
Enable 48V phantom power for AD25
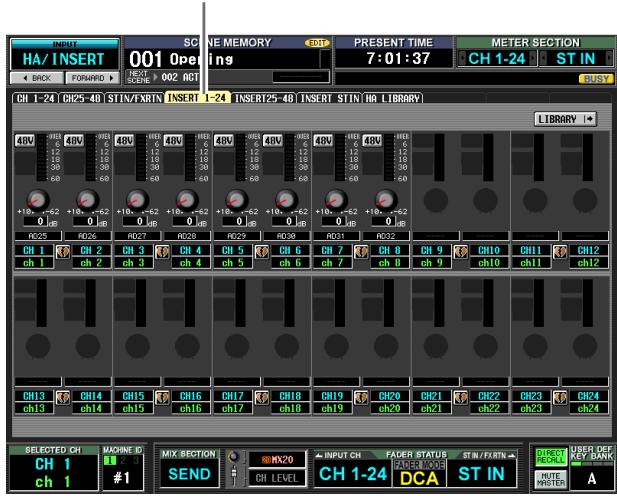[x=25, y=141]
